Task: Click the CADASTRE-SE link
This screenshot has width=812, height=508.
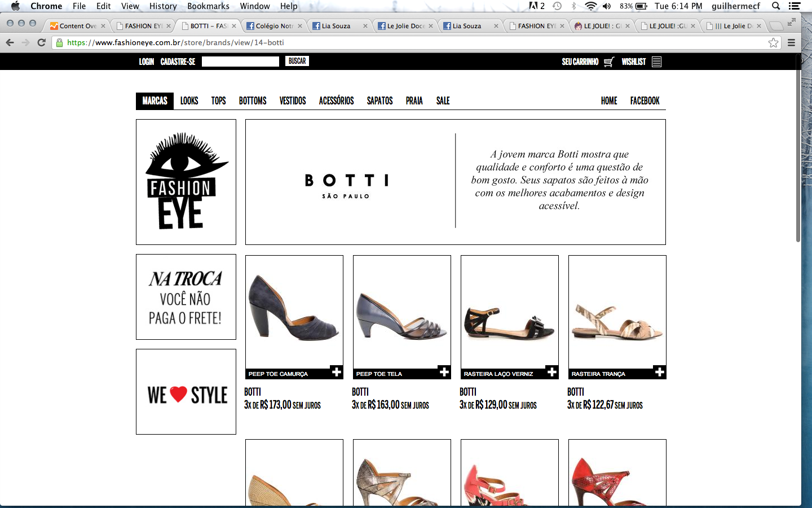Action: (178, 62)
